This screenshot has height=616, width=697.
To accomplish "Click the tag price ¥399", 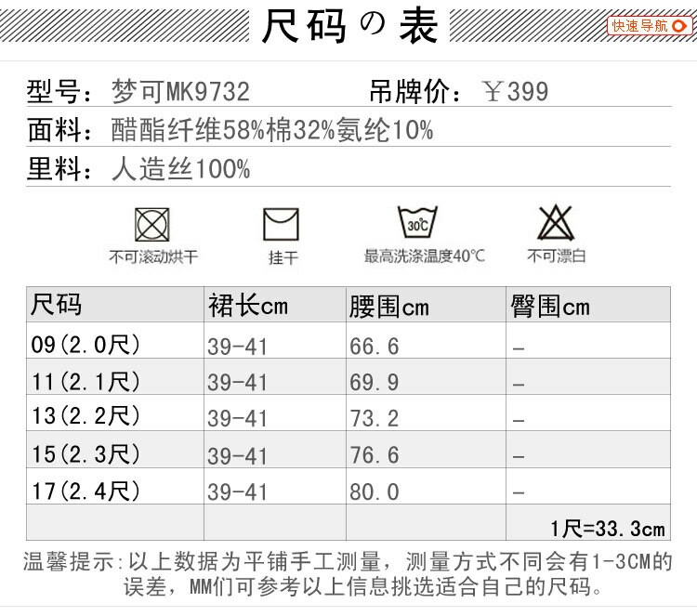I will pos(515,92).
